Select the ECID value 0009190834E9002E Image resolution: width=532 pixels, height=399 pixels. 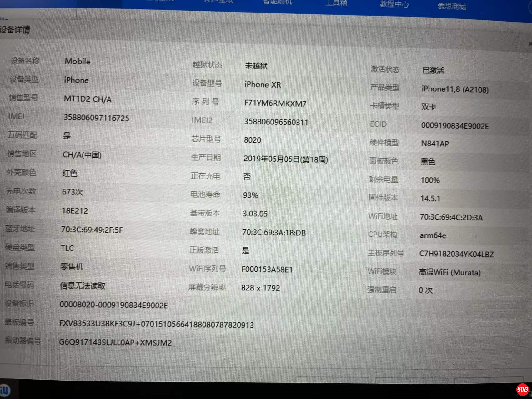coord(455,126)
